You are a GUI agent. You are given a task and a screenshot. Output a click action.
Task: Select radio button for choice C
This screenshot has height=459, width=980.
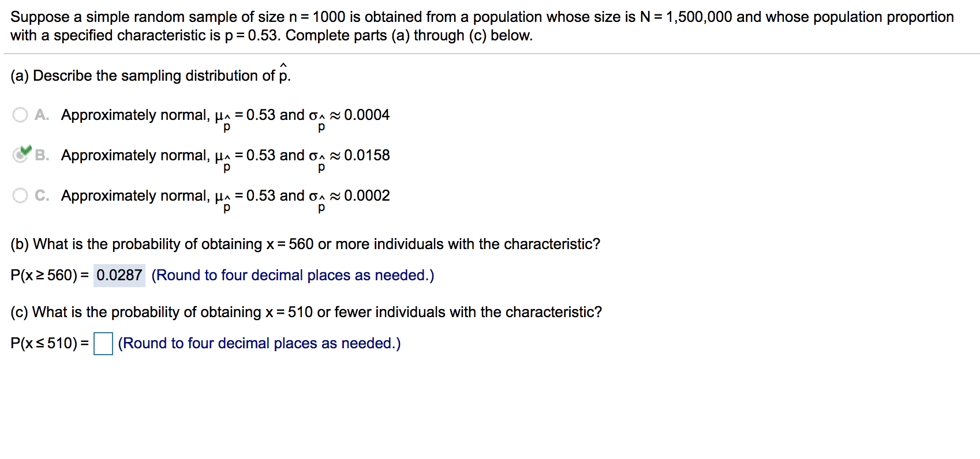coord(19,195)
